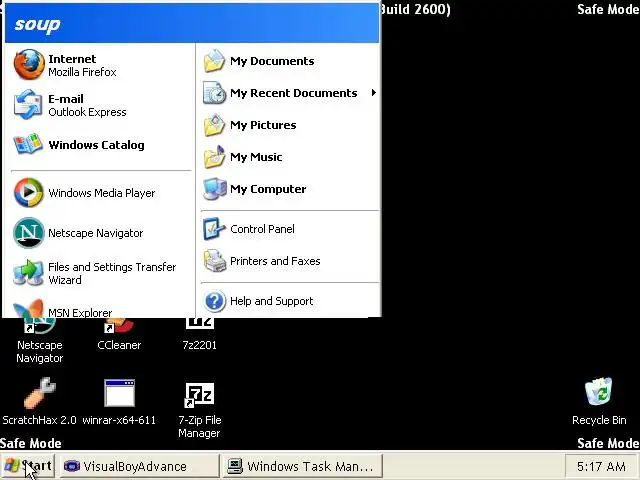Switch to VisualBoyAdvance taskbar button
640x480 pixels.
[140, 466]
